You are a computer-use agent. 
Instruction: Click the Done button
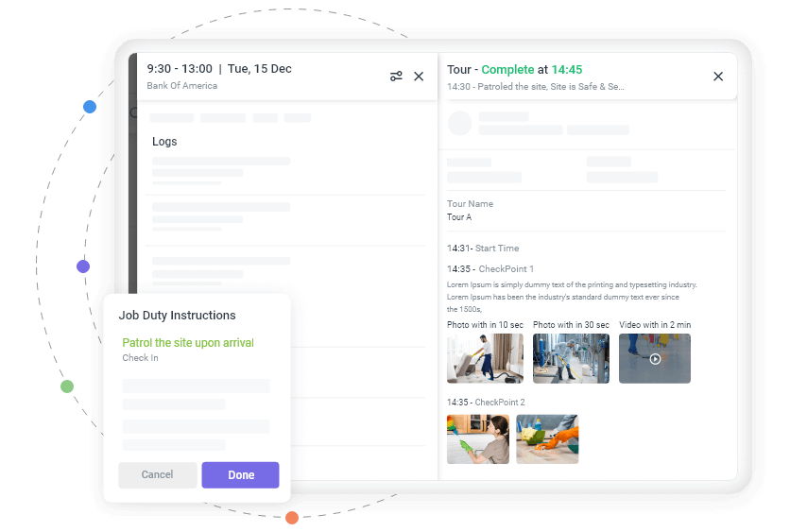point(240,475)
